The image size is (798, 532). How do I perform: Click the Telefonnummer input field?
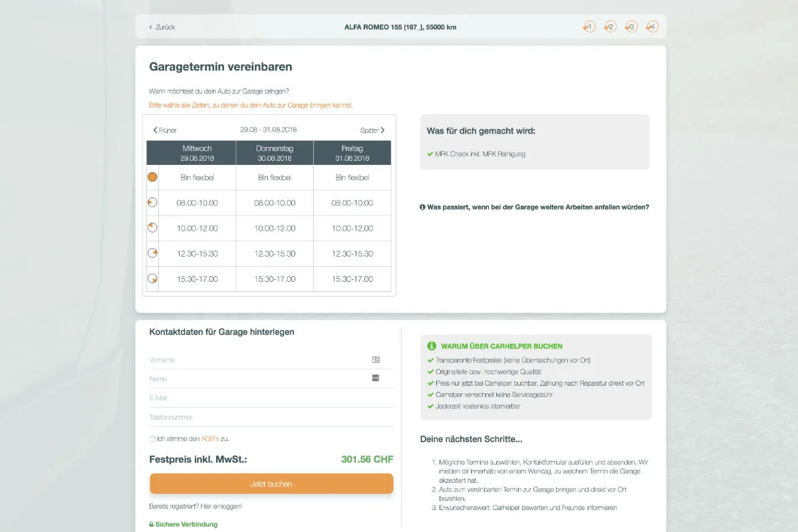click(271, 417)
